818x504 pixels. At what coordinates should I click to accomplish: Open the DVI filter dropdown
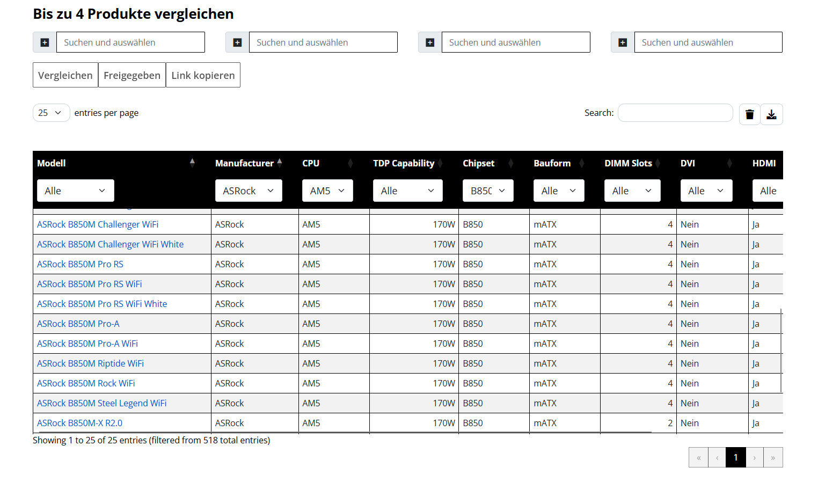(x=706, y=191)
